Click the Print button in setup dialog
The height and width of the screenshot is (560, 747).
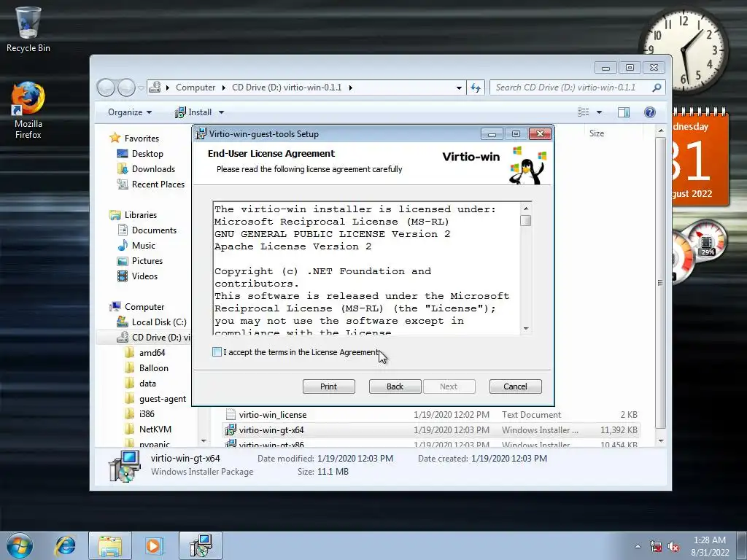329,386
